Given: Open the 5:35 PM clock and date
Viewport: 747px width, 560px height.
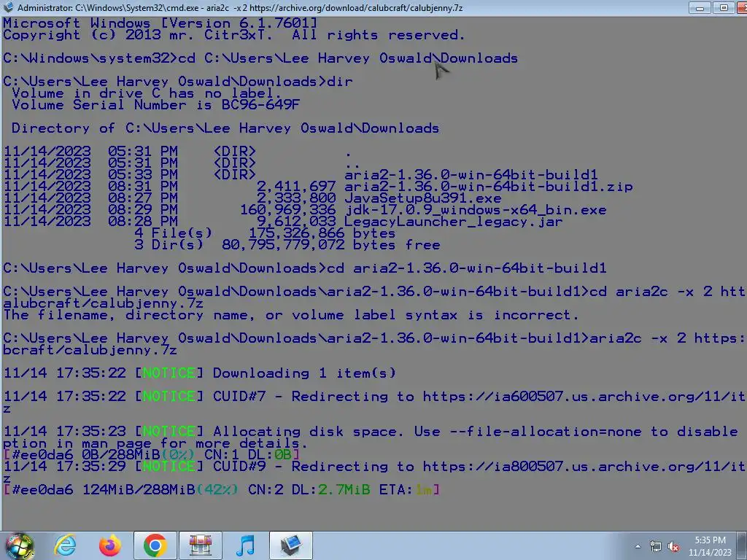Looking at the screenshot, I should pos(710,546).
